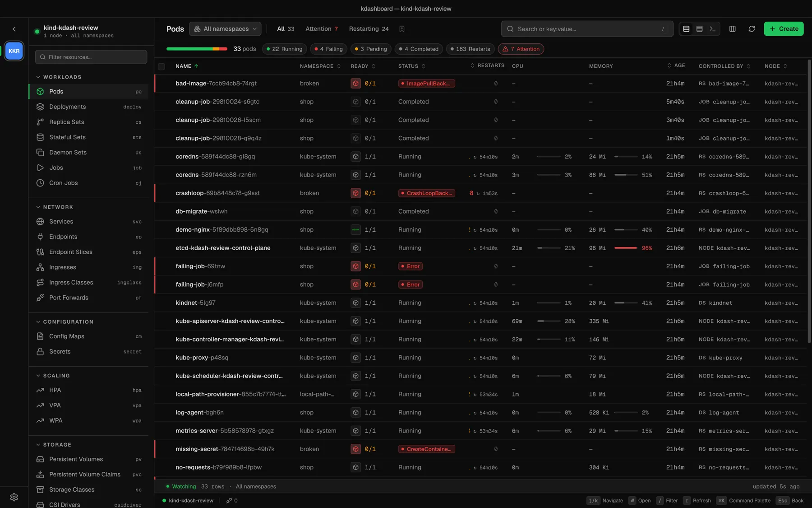
Task: Toggle the Running status filter chip
Action: (x=285, y=49)
